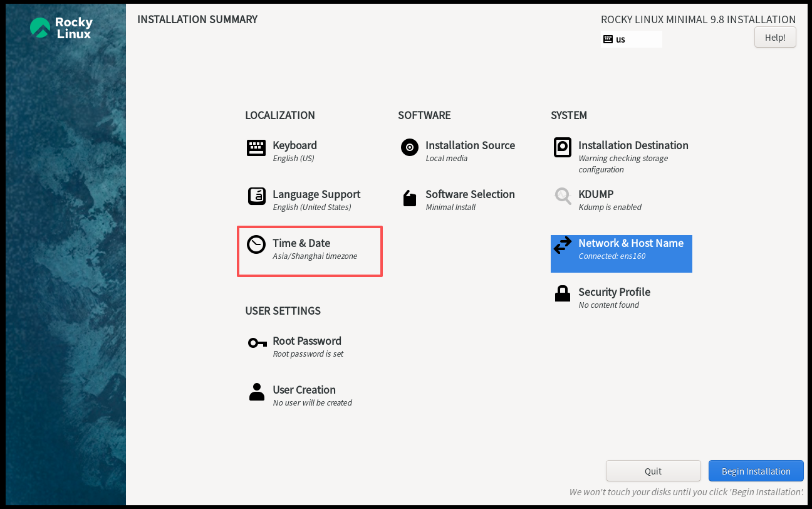Screen dimensions: 812x509
Task: Click the 'English (United States)' status text
Action: pyautogui.click(x=312, y=207)
